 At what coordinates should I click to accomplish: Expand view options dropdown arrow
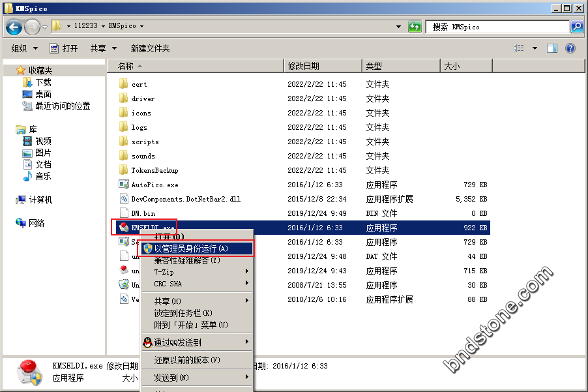(535, 48)
